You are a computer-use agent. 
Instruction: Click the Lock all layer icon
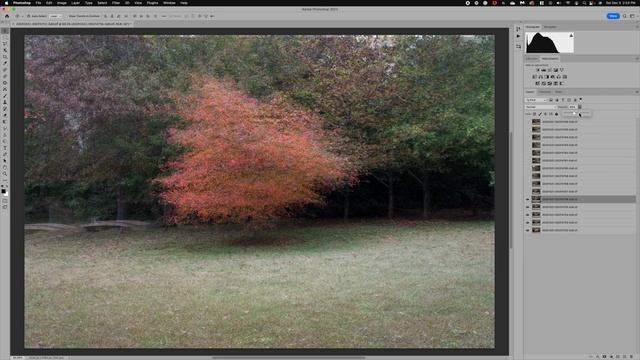pos(556,114)
